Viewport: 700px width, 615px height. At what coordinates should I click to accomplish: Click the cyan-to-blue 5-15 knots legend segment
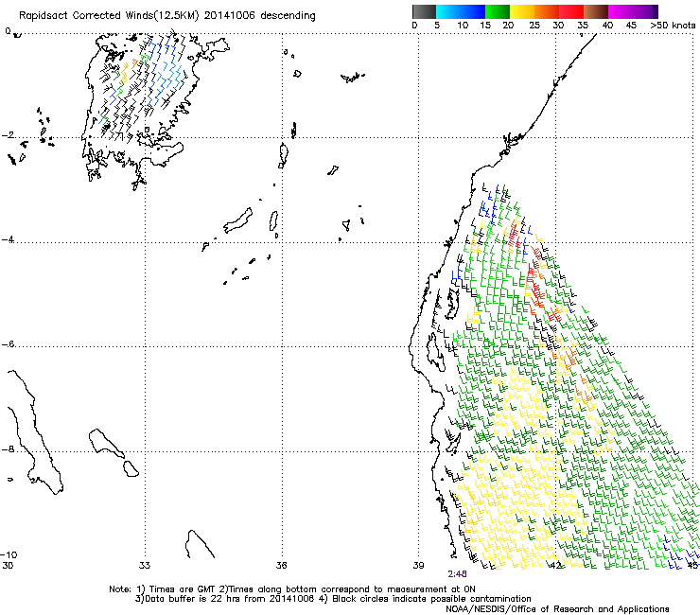[x=461, y=11]
